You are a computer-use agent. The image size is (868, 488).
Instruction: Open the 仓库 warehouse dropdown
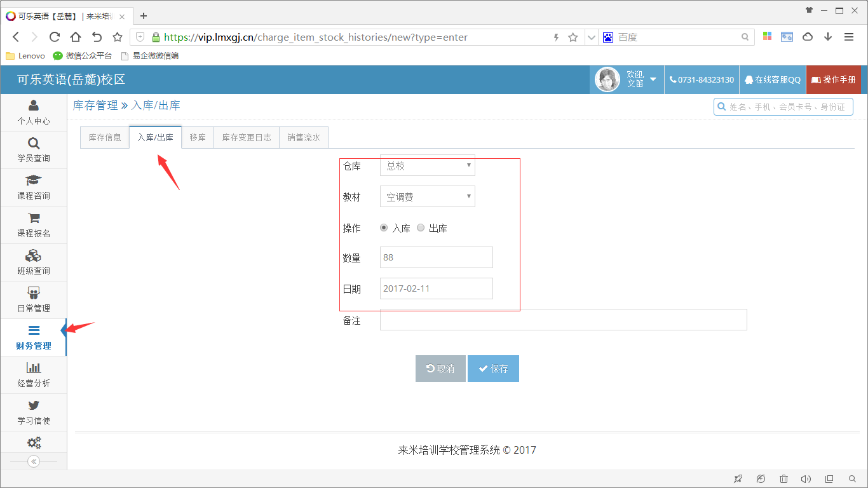pos(427,166)
